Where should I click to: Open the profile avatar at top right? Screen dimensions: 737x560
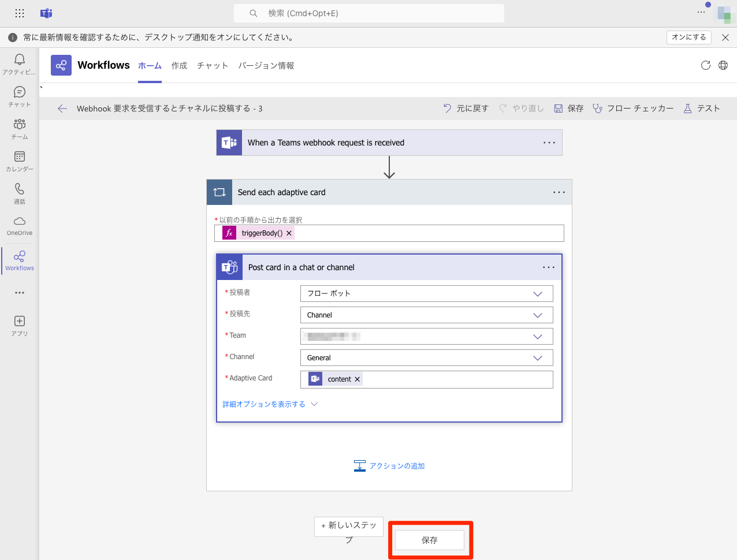click(x=724, y=14)
